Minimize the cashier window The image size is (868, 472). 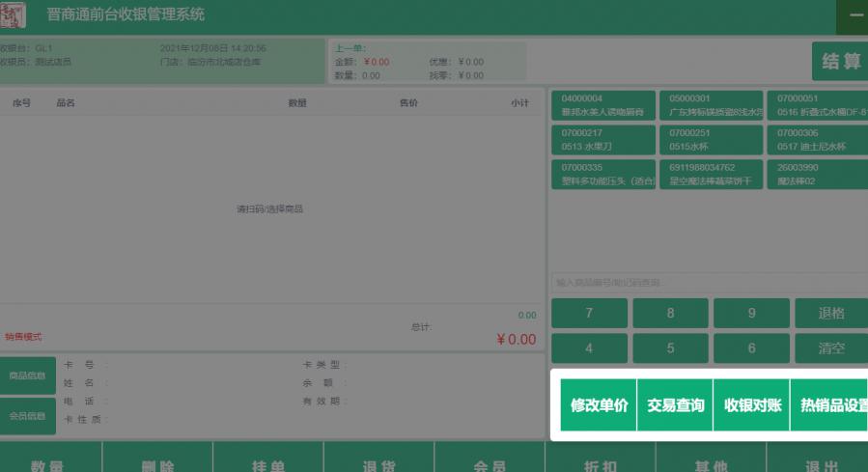(x=855, y=16)
